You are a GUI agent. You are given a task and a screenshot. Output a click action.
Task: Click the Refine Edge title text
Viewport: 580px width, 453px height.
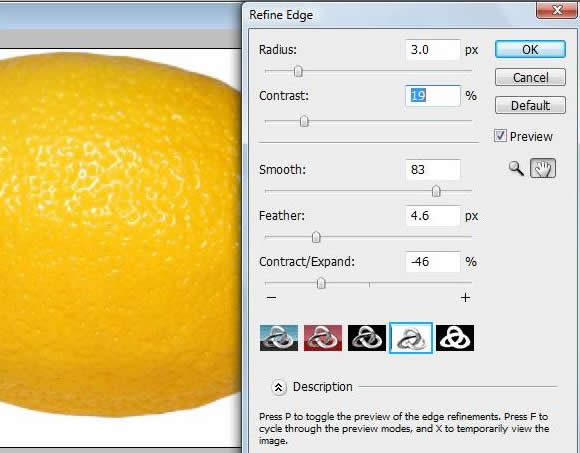tap(281, 15)
